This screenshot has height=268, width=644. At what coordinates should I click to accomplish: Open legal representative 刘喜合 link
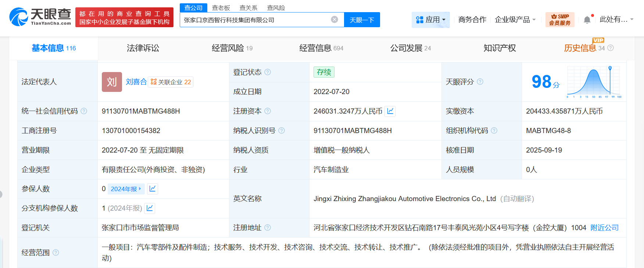[136, 82]
